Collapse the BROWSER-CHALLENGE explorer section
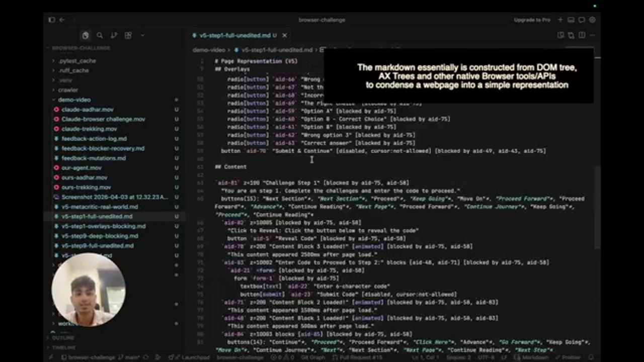Screen dimensions: 644x362 [x=114, y=48]
